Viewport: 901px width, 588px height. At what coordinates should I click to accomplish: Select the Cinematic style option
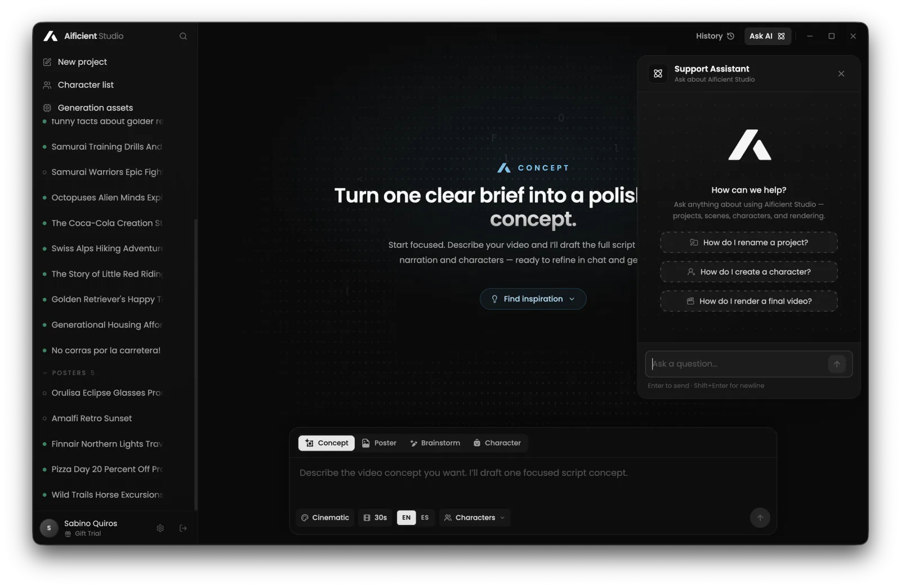coord(325,518)
